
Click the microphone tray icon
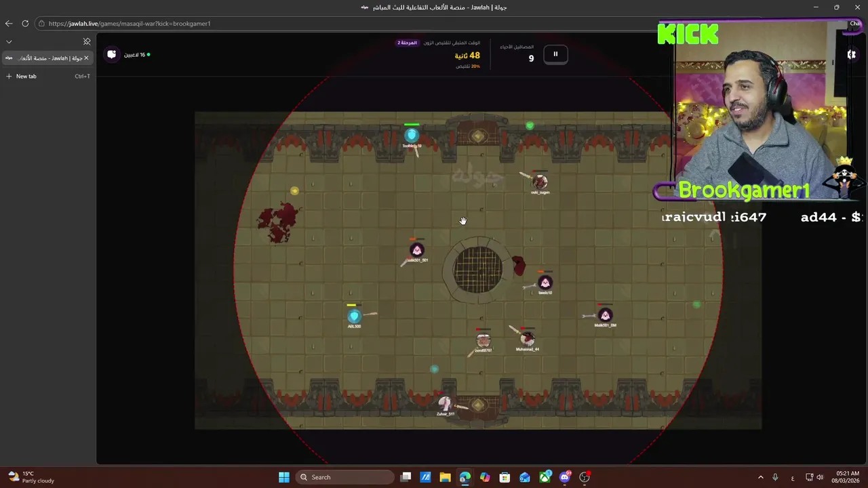click(775, 477)
